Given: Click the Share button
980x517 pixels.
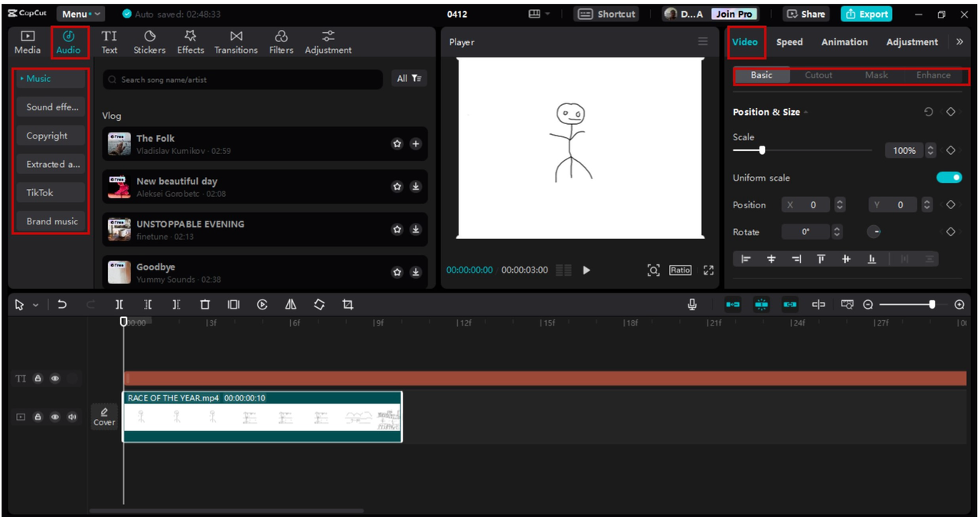Looking at the screenshot, I should [x=805, y=14].
